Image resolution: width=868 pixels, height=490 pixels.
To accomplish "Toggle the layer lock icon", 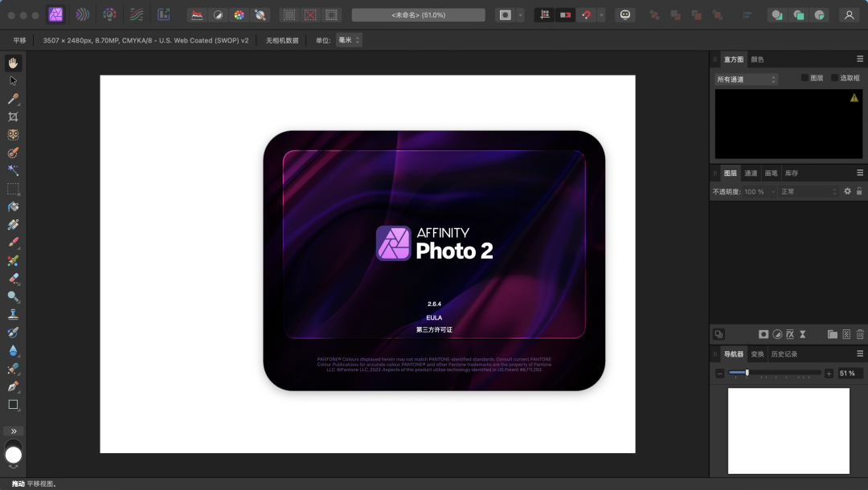I will tap(859, 191).
